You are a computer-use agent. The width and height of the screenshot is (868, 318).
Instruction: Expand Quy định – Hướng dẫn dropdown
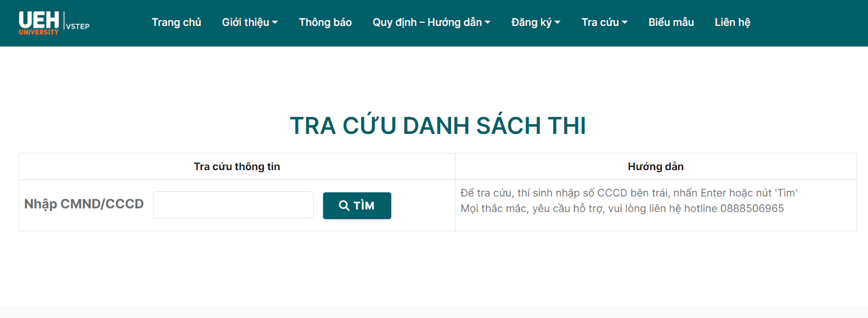(431, 22)
